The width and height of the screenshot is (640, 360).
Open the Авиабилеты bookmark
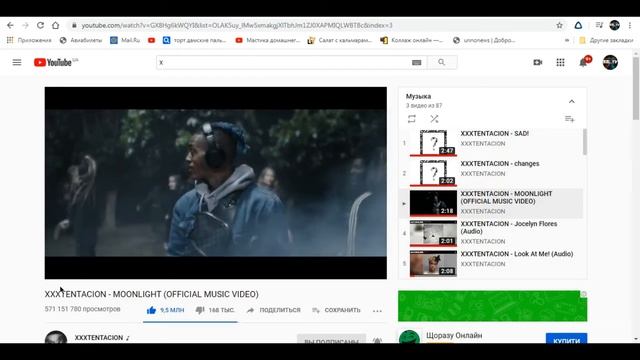81,40
